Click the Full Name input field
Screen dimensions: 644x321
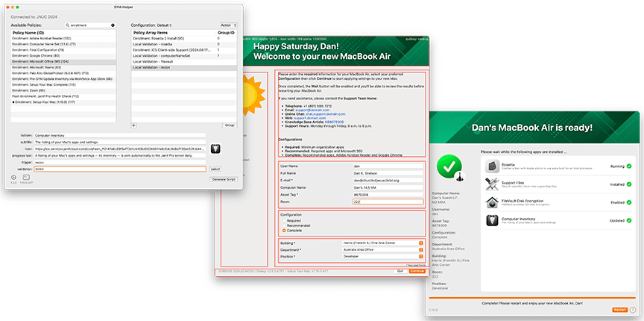(388, 173)
